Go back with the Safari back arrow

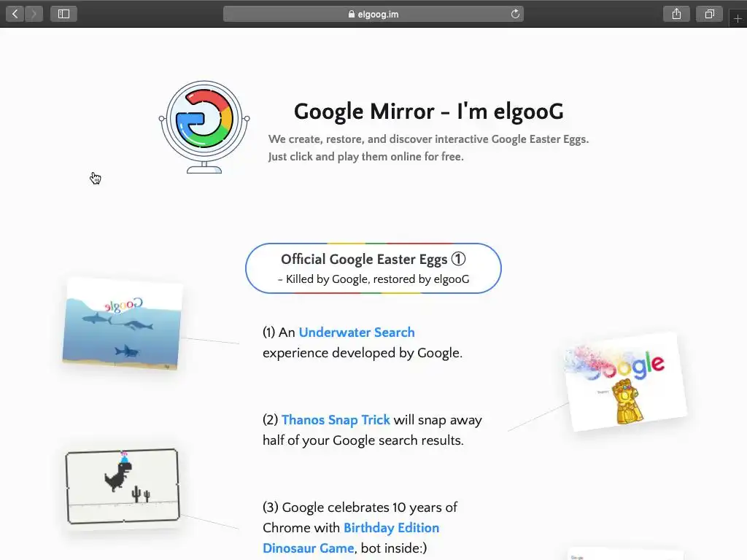click(15, 14)
